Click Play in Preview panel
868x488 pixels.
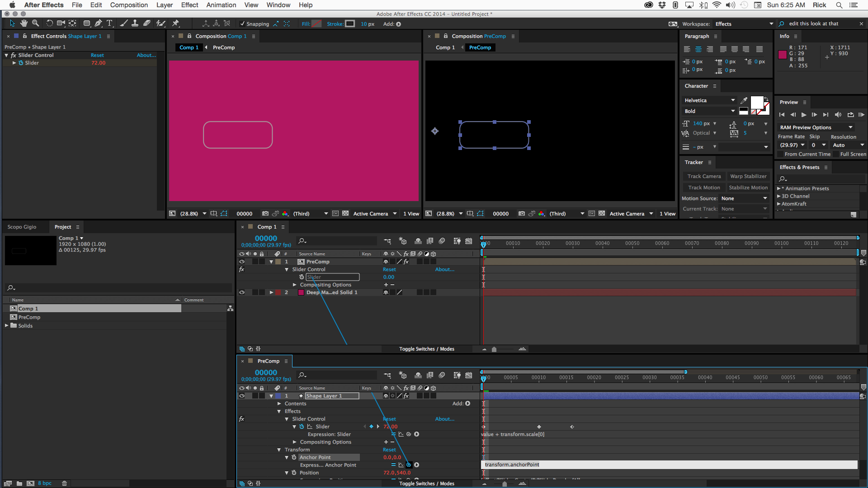pos(804,115)
